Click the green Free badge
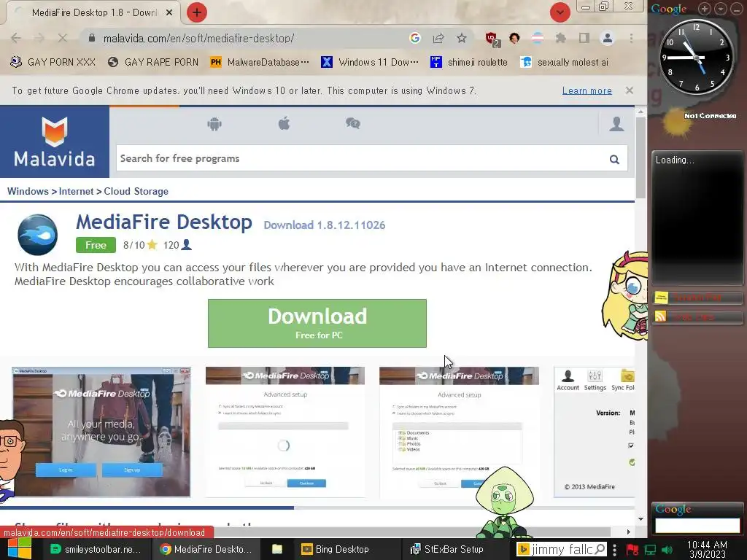This screenshot has height=560, width=747. click(96, 245)
